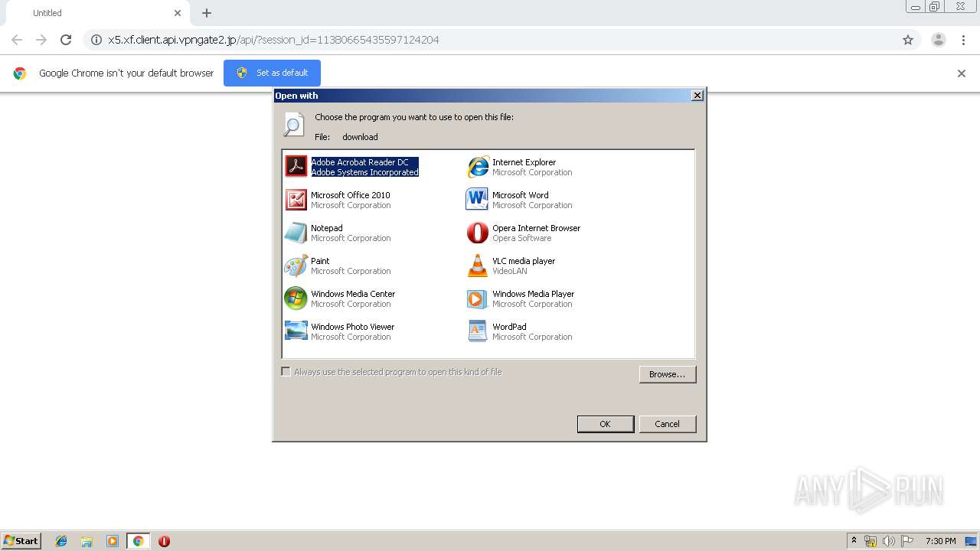Select the WordPad icon
This screenshot has height=551, width=980.
click(x=477, y=331)
